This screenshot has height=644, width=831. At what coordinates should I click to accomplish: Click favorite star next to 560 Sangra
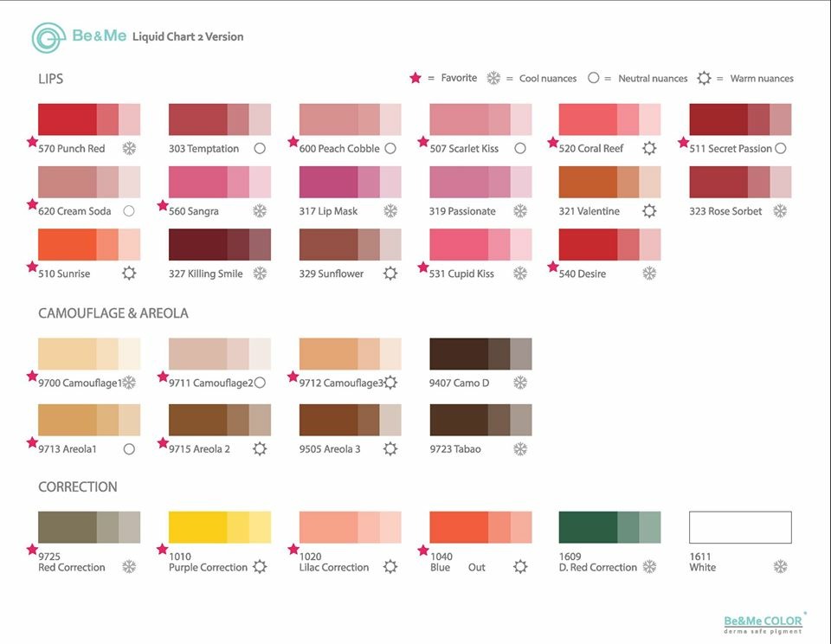point(163,205)
